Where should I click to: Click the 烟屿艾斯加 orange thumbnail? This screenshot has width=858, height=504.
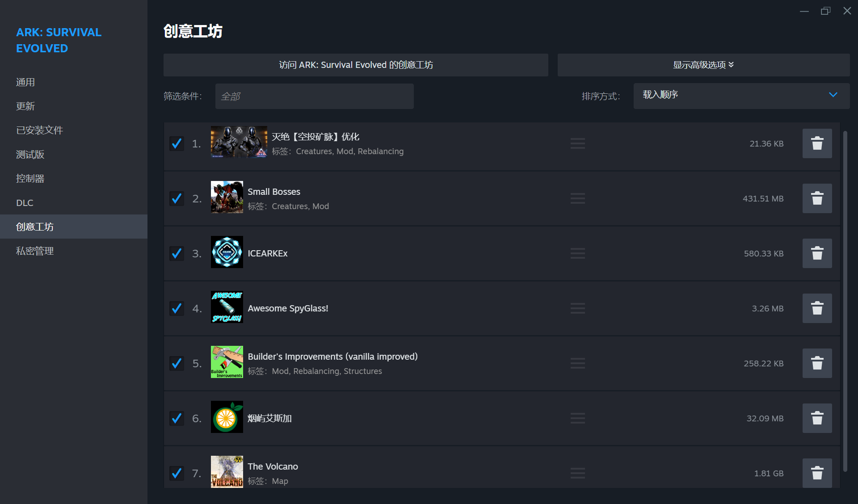(x=227, y=417)
